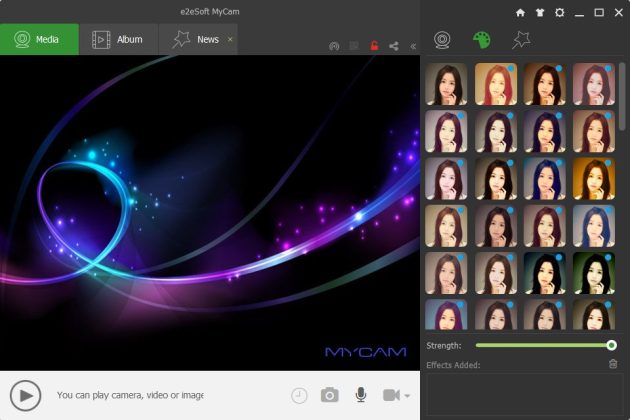
Task: Apply the purple-blue filter in last row
Action: [446, 315]
